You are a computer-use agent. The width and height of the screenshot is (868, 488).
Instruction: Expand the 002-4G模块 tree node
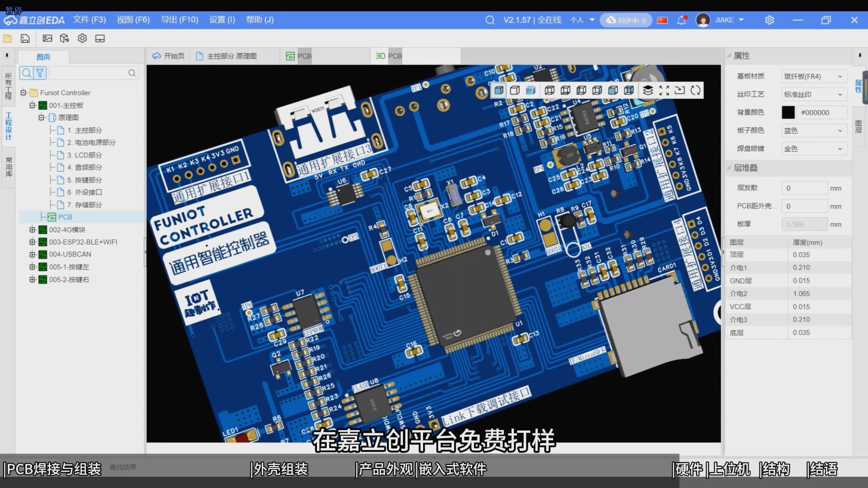coord(32,230)
